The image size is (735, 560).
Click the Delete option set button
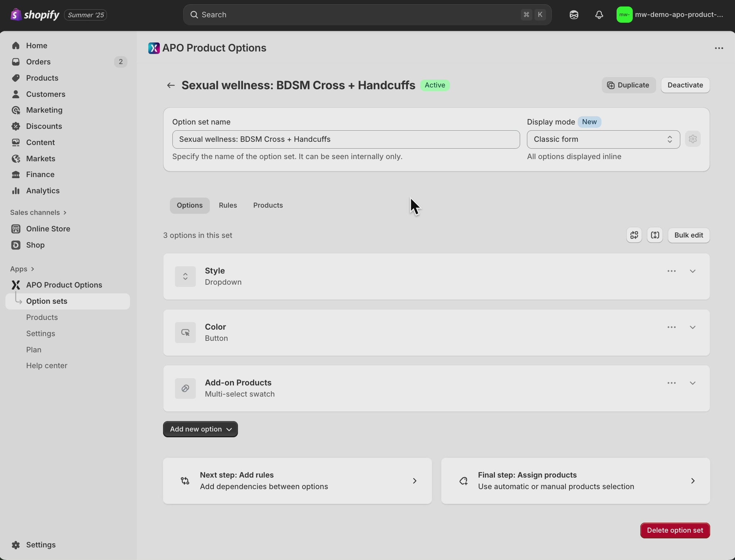click(675, 530)
